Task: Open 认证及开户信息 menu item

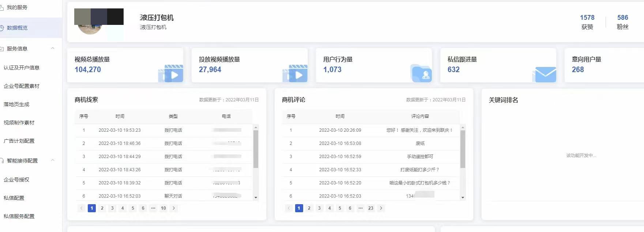Action: tap(21, 68)
